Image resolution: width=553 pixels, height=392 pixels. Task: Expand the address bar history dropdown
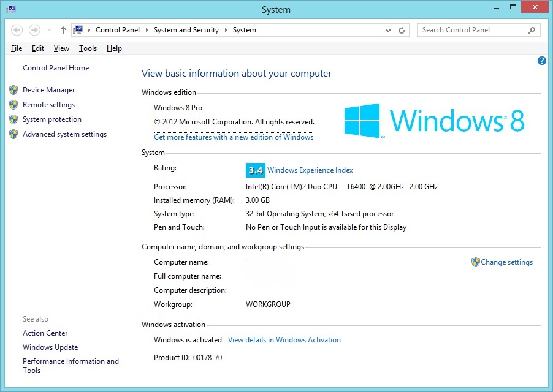(389, 29)
